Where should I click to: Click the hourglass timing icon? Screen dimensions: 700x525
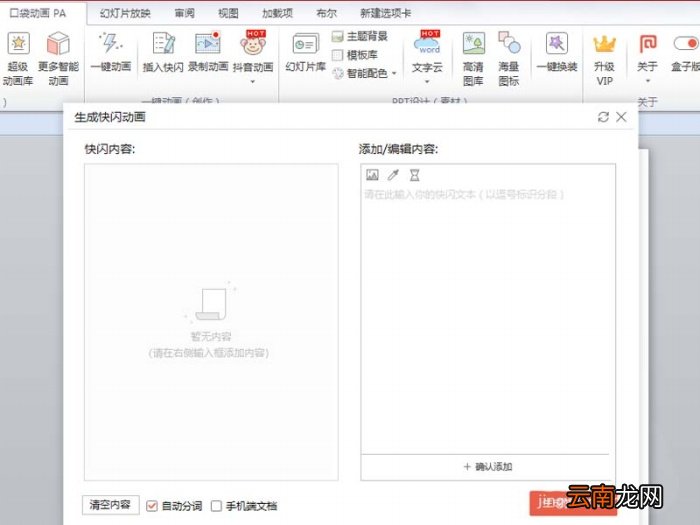[x=414, y=175]
